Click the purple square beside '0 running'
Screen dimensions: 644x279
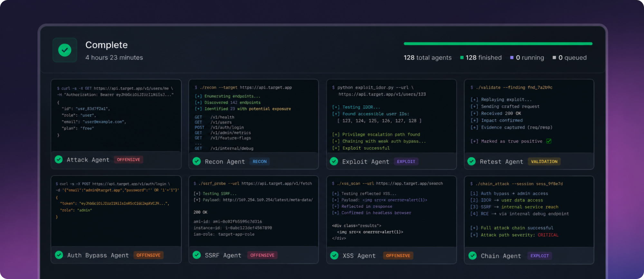point(512,57)
